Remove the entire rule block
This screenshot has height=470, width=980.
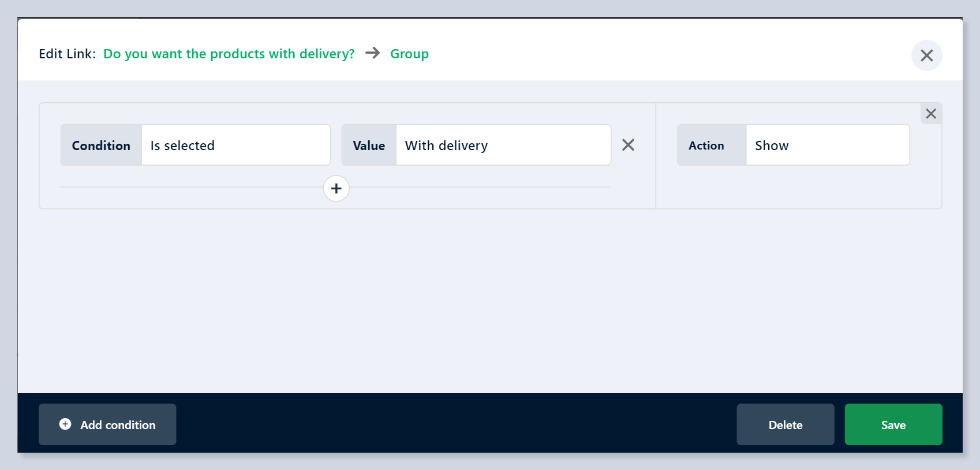(x=930, y=114)
